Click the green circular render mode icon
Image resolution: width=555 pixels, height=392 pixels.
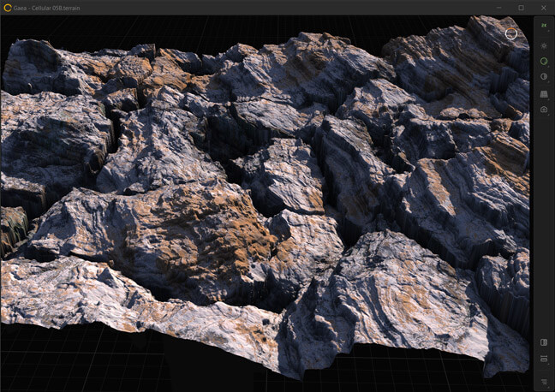coord(544,61)
